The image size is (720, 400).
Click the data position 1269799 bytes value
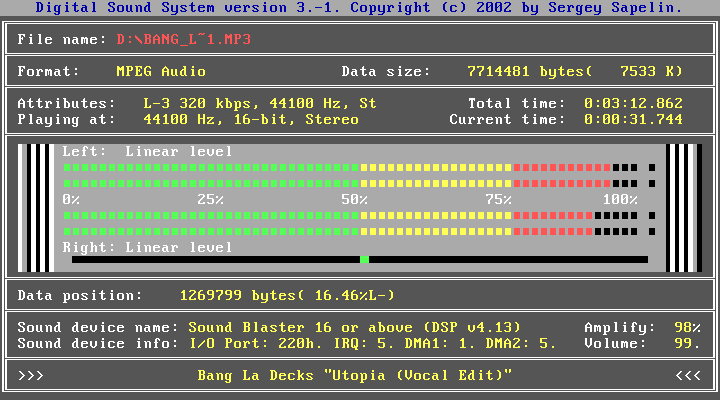click(242, 295)
